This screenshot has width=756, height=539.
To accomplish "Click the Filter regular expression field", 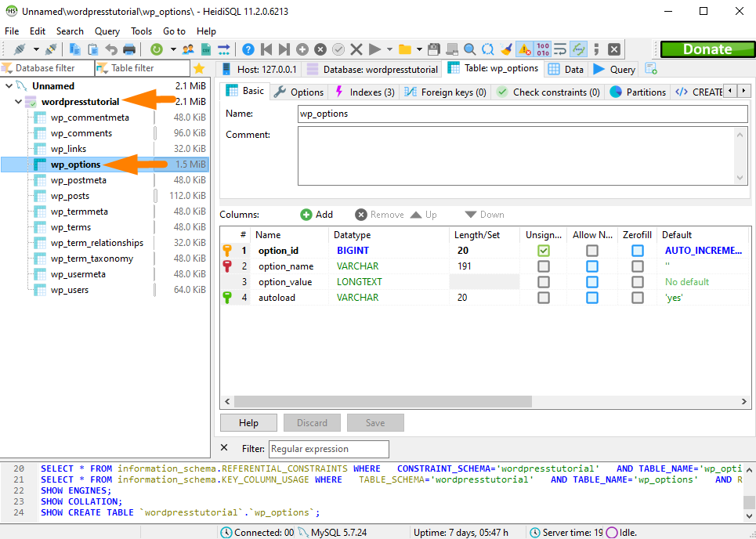I will click(x=329, y=449).
